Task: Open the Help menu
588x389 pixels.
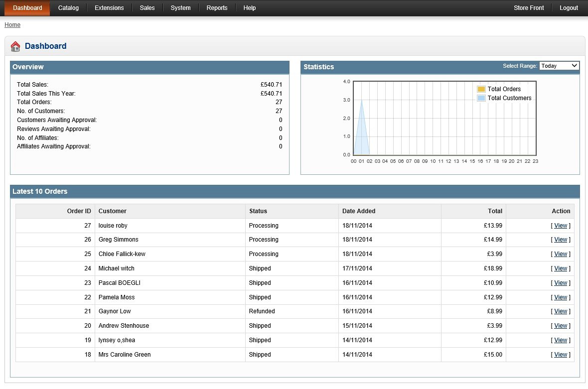Action: [250, 8]
